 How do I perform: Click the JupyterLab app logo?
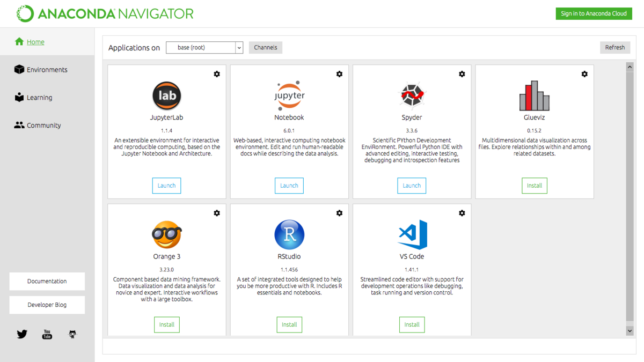[167, 96]
